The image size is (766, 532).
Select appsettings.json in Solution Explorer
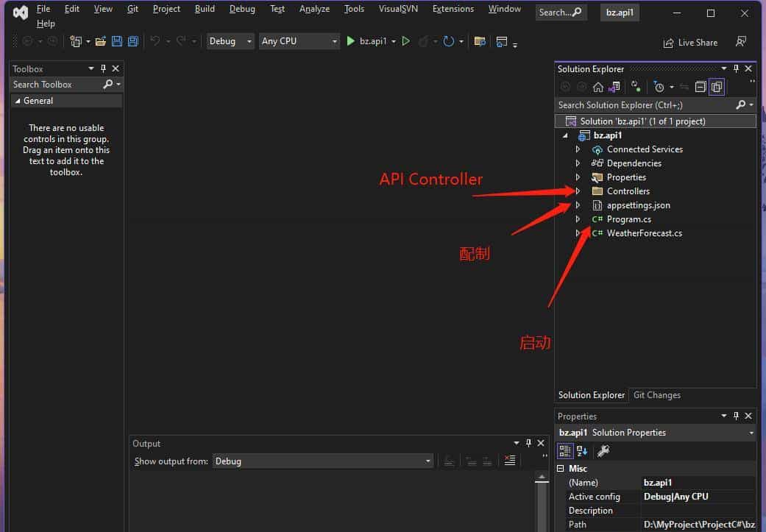pyautogui.click(x=639, y=205)
